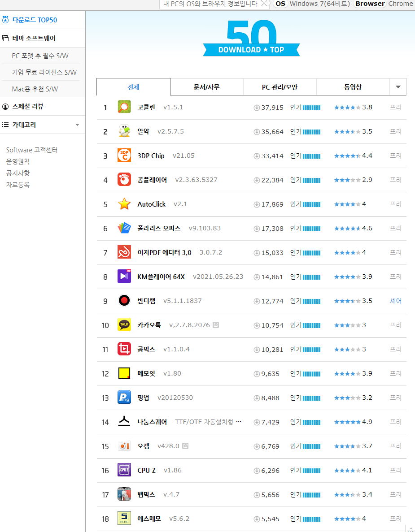Viewport: 415px width, 532px height.
Task: Click the 스페셜 리뷰 sidebar icon
Action: pos(5,107)
